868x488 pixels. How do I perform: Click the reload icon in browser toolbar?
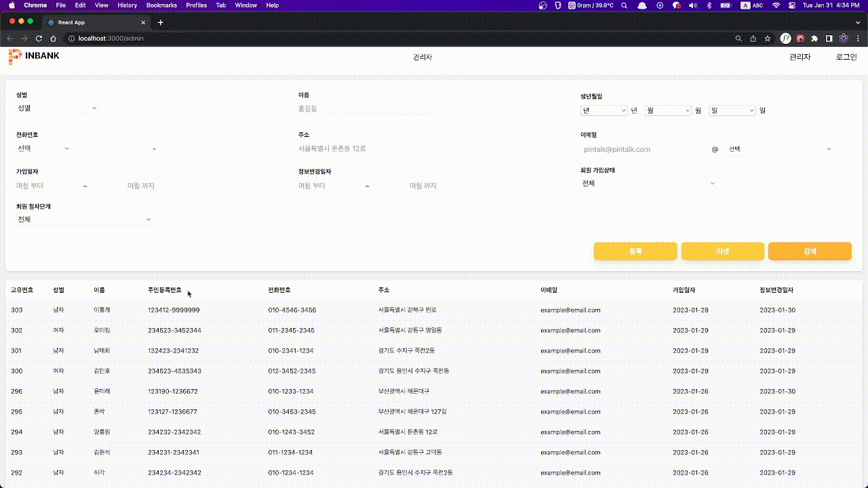coord(39,39)
